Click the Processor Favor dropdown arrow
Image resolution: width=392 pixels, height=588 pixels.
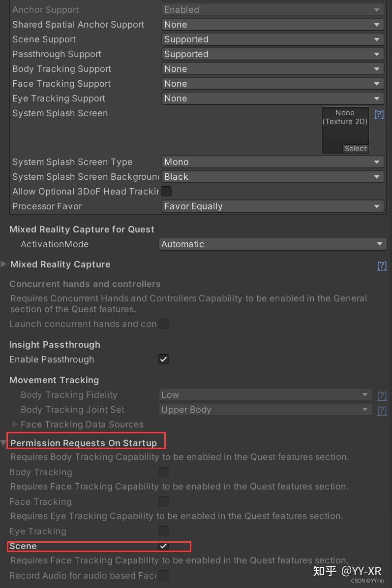tap(377, 206)
